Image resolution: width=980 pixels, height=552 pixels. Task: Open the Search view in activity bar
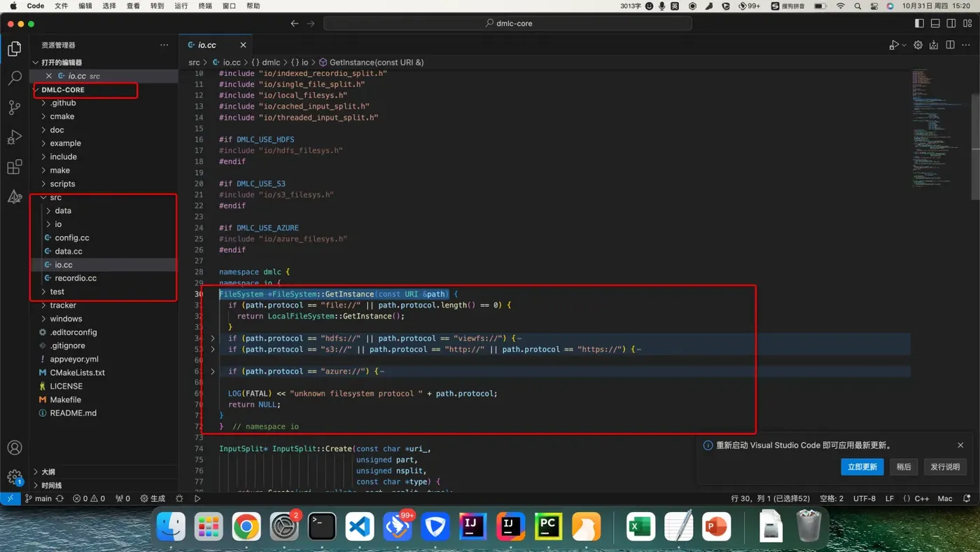14,78
